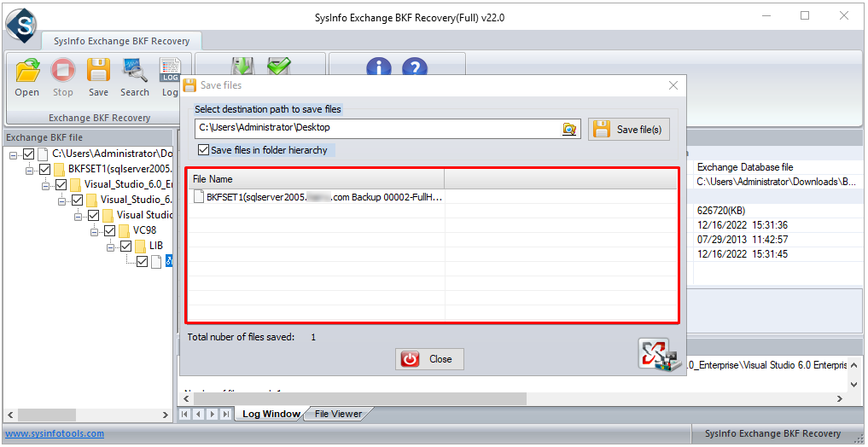Image resolution: width=868 pixels, height=447 pixels.
Task: Collapse the BKFSET1 tree node
Action: tap(30, 170)
